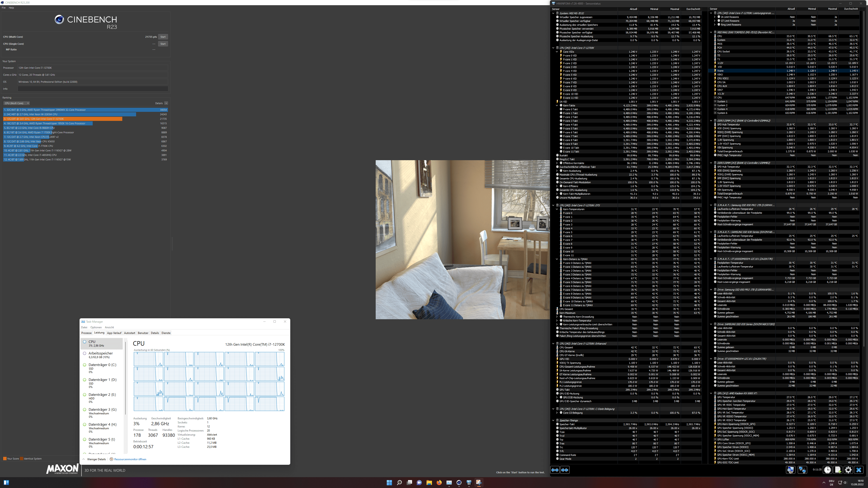Switch to Dienste tab
The height and width of the screenshot is (488, 868).
coord(166,333)
